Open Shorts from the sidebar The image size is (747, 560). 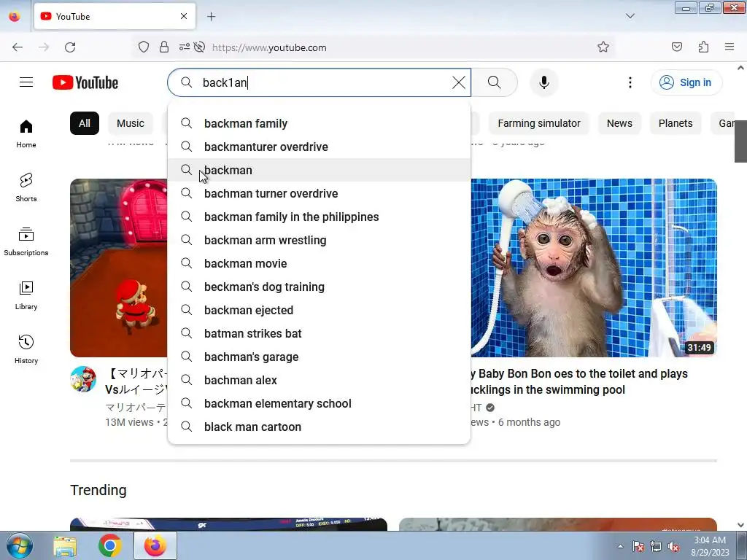coord(26,187)
